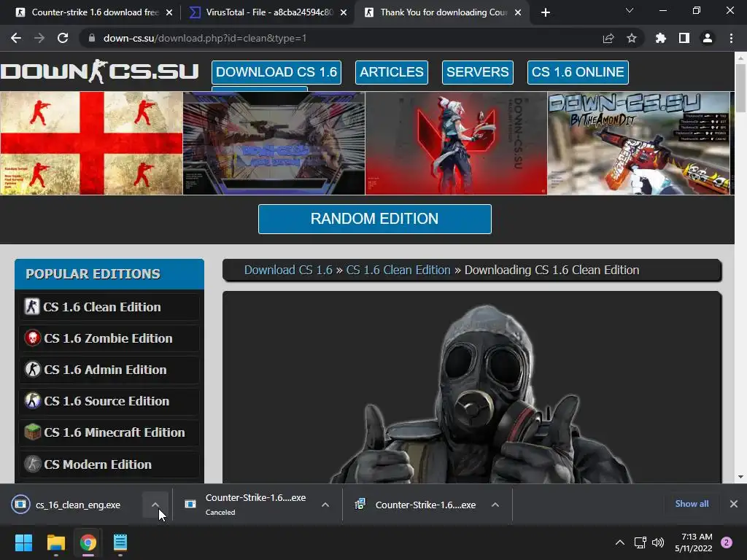Image resolution: width=747 pixels, height=560 pixels.
Task: Expand options for third Counter-Strike-1.6 download
Action: click(x=495, y=505)
